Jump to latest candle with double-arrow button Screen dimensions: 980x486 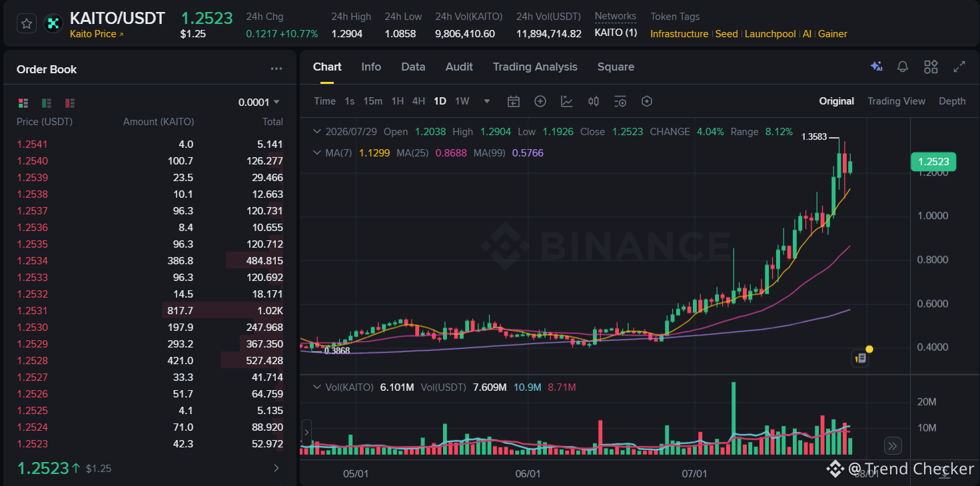[x=893, y=445]
